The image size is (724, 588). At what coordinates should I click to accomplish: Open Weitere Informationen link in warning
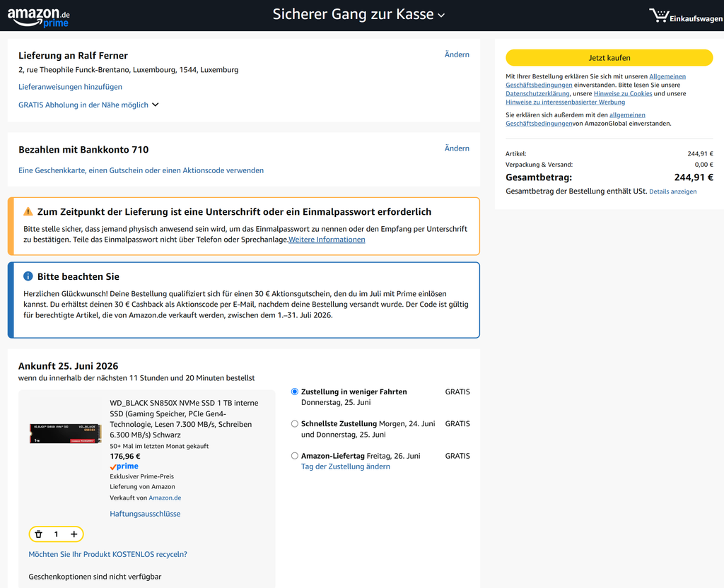click(x=327, y=240)
